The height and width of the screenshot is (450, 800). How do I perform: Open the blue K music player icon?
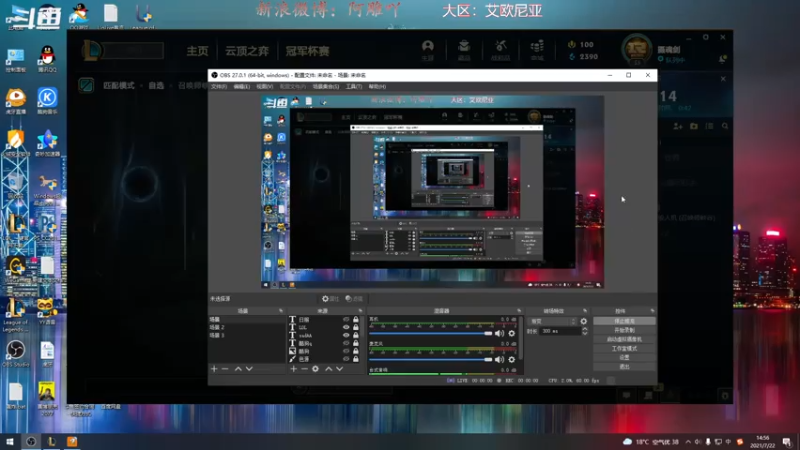point(47,101)
